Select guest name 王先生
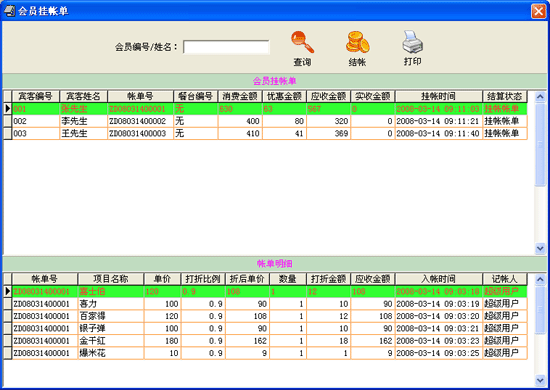Screen dimensions: 550x390 point(74,133)
